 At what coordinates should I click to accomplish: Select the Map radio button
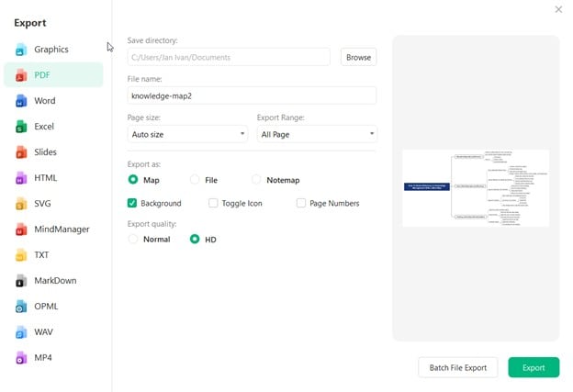pos(133,179)
